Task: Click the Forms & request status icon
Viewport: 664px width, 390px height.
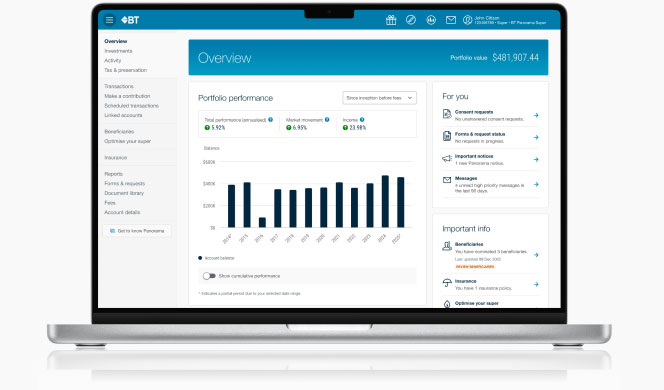Action: [447, 136]
